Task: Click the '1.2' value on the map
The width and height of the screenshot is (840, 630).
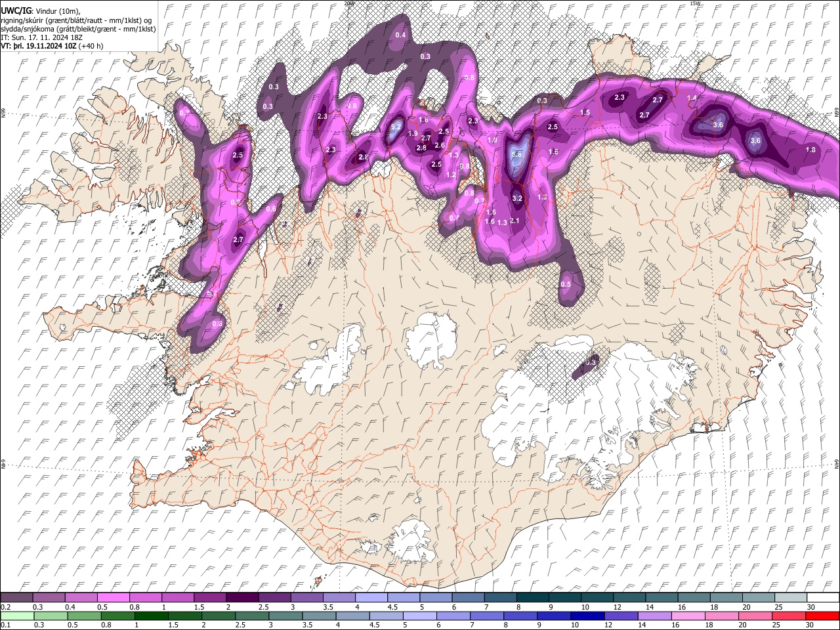Action: click(x=451, y=175)
